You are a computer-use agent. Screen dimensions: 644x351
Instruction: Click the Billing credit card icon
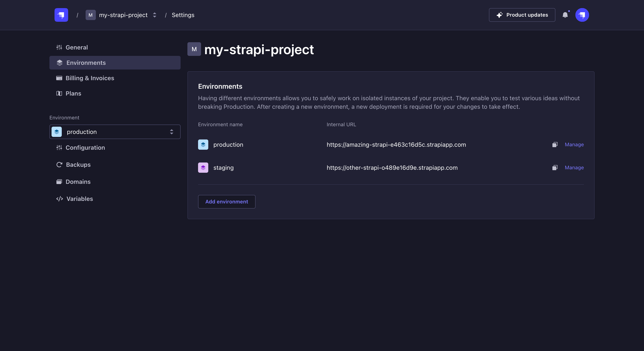[x=59, y=78]
